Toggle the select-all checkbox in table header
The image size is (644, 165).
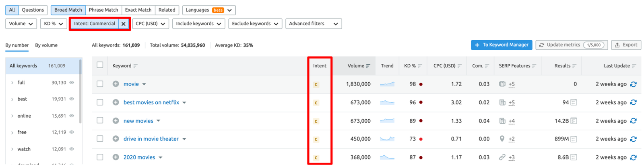100,65
